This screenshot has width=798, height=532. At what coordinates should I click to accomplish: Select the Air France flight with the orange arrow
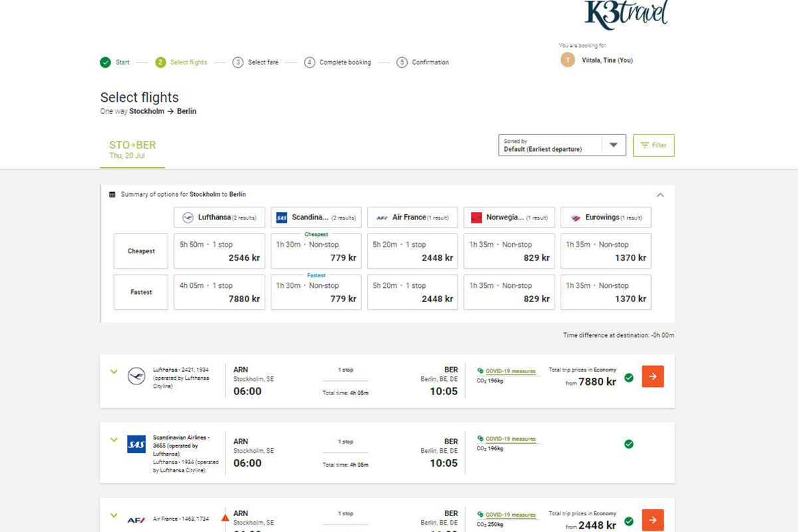pos(652,520)
